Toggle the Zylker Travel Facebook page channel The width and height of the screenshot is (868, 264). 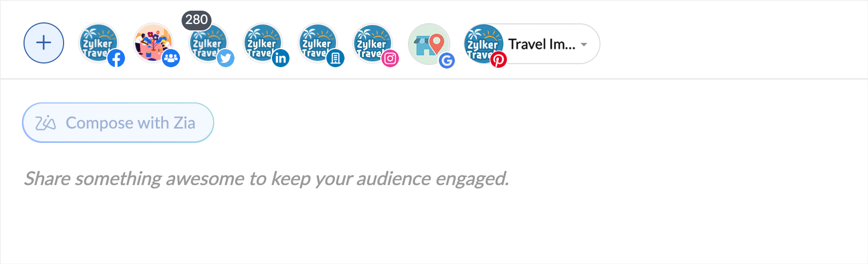pos(98,42)
